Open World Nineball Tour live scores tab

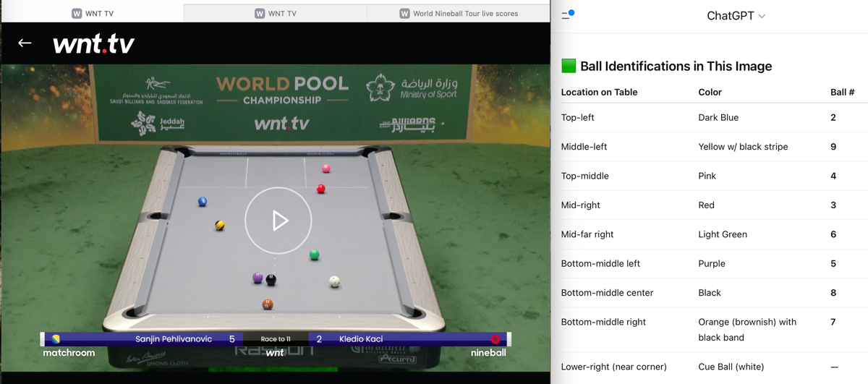click(459, 13)
